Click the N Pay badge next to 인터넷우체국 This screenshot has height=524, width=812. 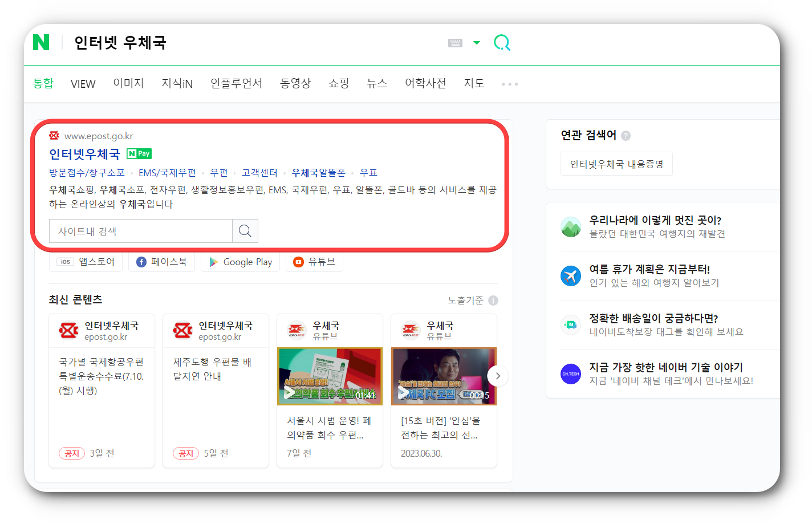point(139,153)
